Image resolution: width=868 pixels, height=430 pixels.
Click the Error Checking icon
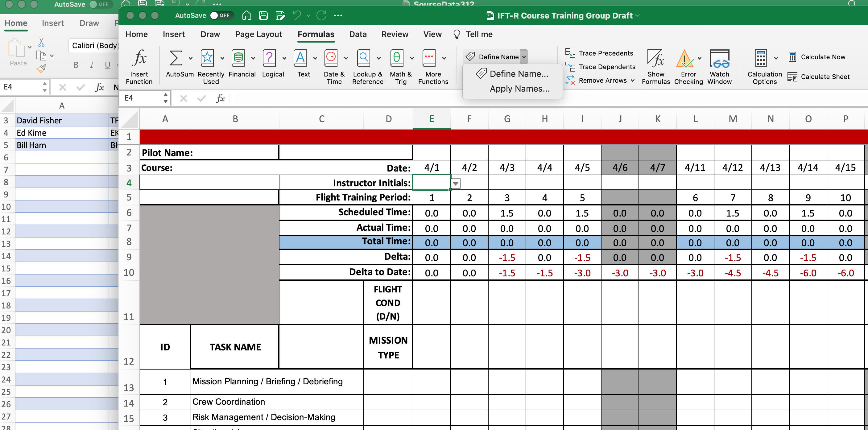[685, 59]
